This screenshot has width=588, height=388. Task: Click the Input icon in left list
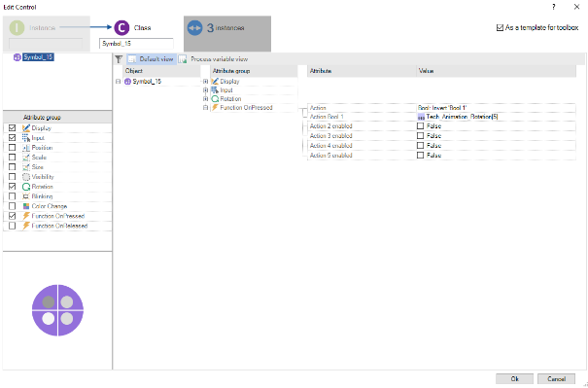[26, 138]
